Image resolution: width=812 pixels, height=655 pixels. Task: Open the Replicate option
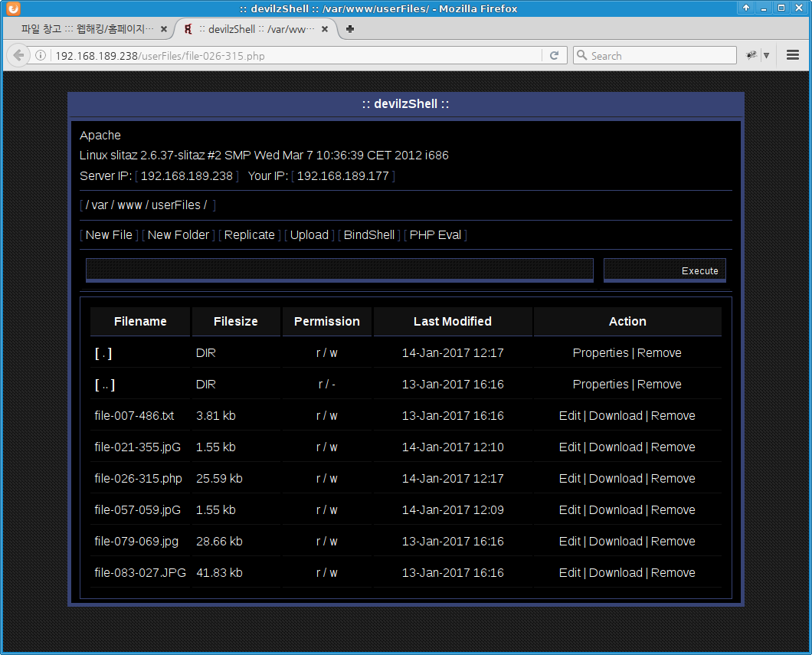[250, 235]
